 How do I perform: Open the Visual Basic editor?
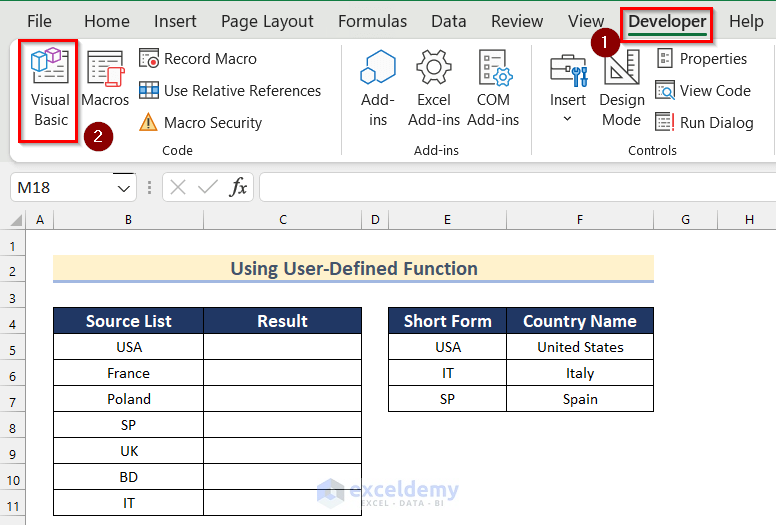pyautogui.click(x=50, y=90)
